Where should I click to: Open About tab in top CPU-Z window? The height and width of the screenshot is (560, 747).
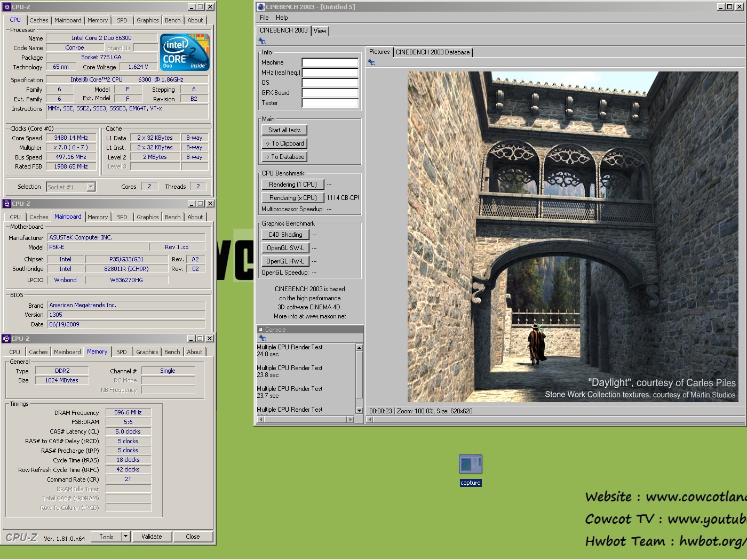(195, 20)
